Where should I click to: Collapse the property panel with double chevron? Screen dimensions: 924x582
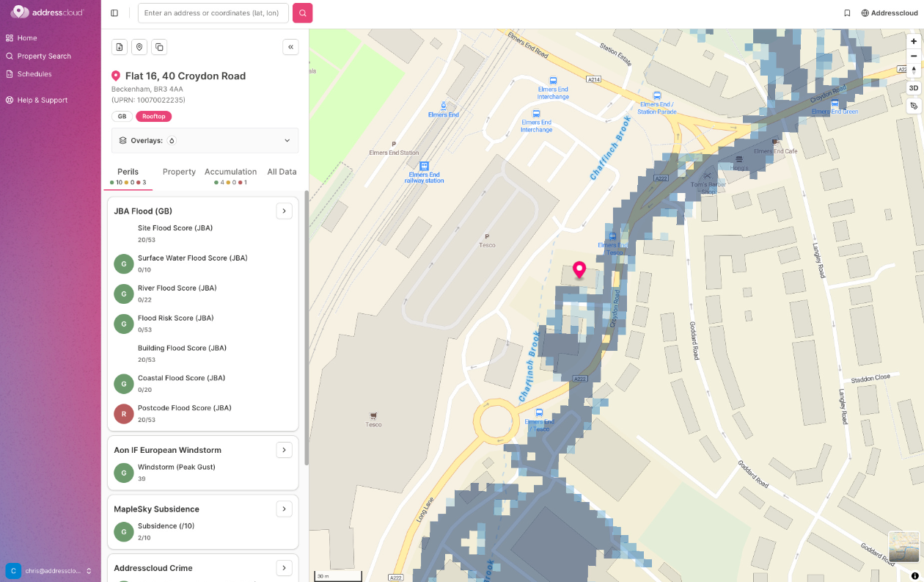[x=290, y=47]
